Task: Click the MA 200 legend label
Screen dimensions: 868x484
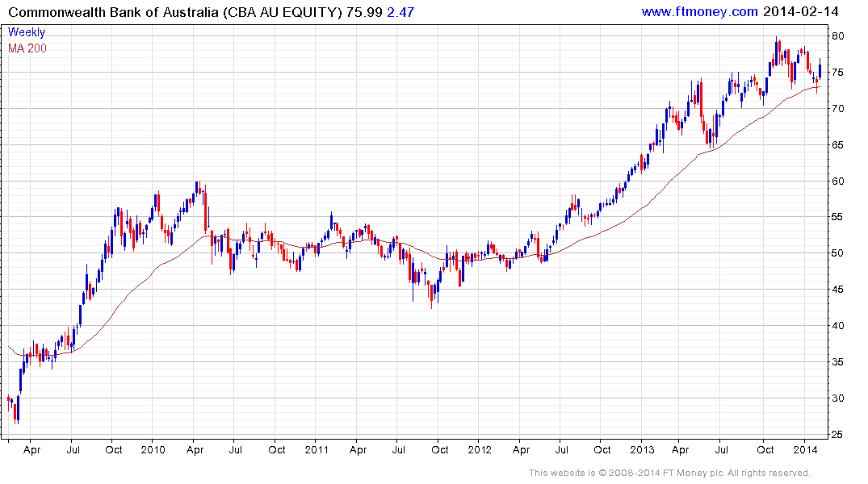Action: pos(27,48)
